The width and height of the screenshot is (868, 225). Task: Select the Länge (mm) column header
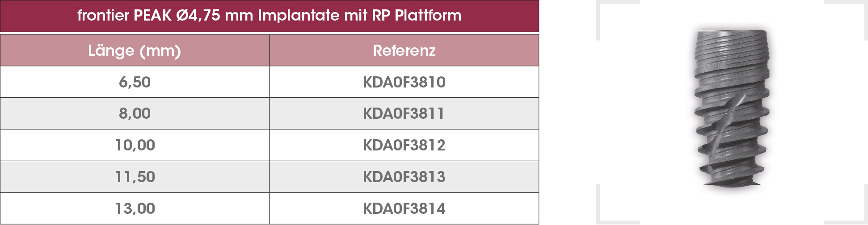(135, 50)
